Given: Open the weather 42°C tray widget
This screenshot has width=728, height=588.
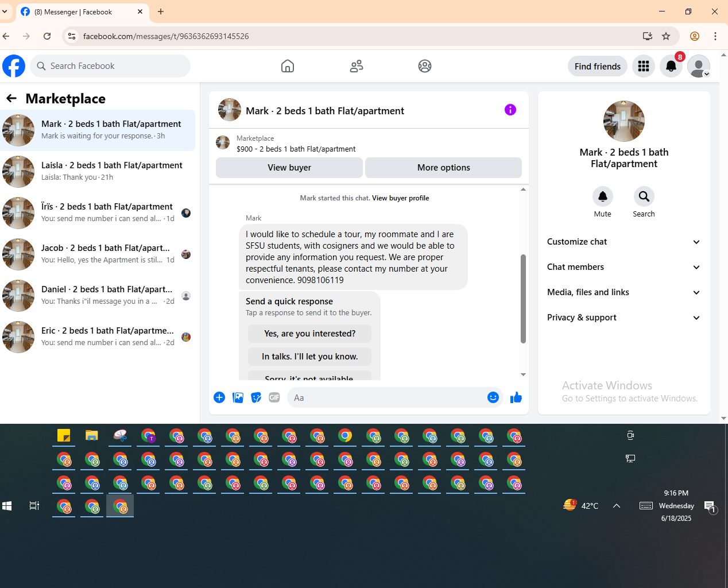Looking at the screenshot, I should pyautogui.click(x=581, y=506).
